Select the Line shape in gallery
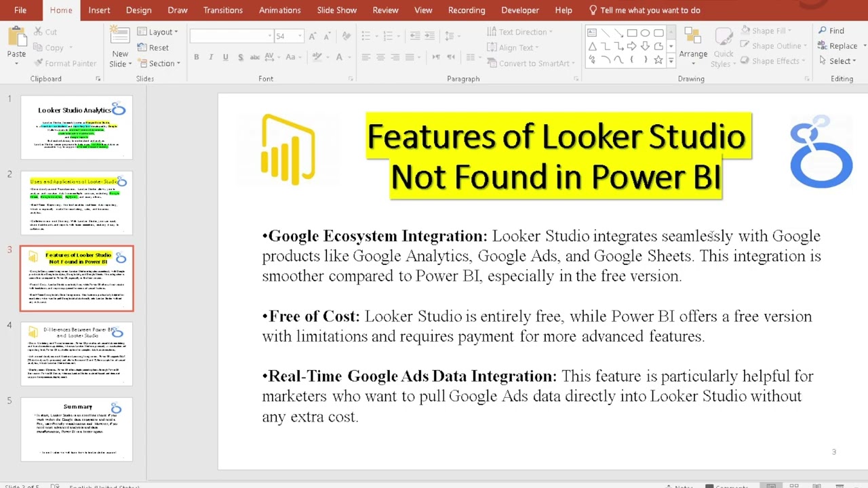868x488 pixels. coord(606,33)
